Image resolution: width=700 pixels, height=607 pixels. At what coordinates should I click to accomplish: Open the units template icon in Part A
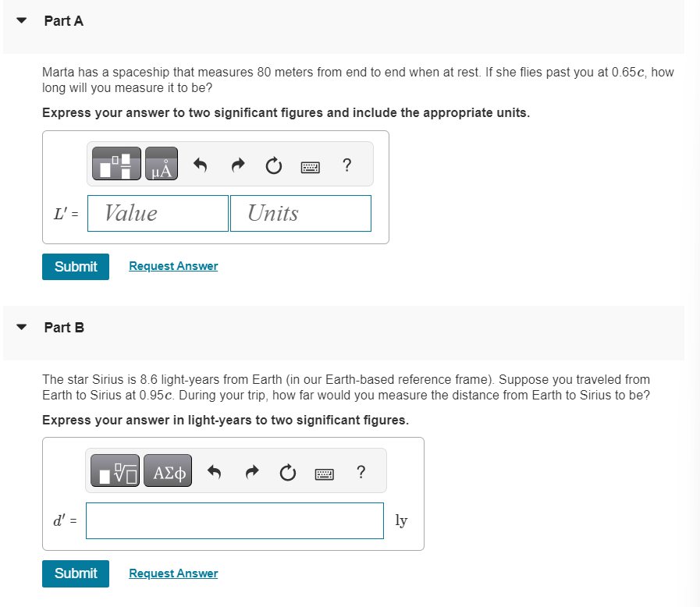pos(115,163)
